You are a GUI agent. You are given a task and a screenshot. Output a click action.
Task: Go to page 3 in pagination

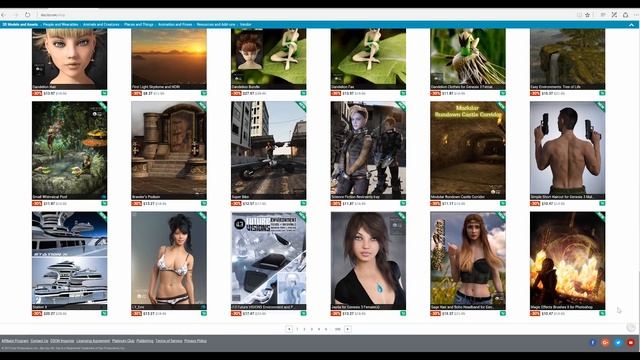coord(311,329)
